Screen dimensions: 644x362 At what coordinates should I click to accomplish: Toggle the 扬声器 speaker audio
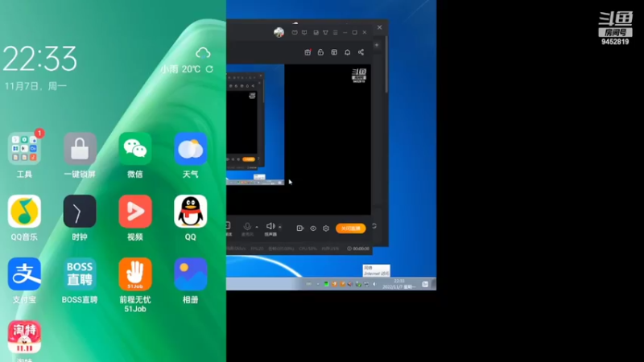(270, 227)
